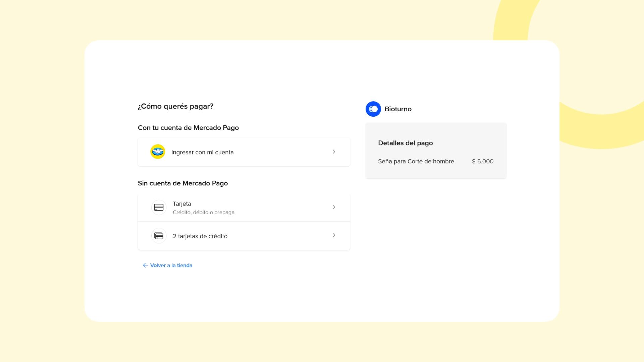This screenshot has height=362, width=644.
Task: Select the 2 tarjetas de crédito option
Action: [244, 236]
